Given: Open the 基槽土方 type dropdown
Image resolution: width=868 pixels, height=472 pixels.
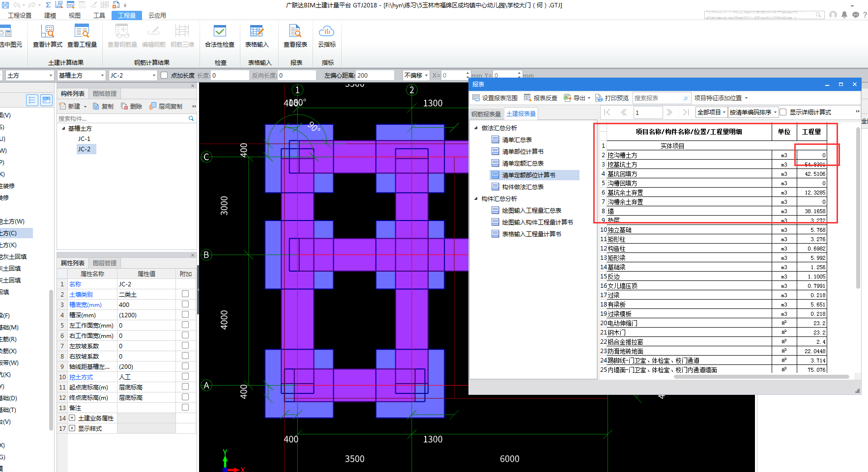Looking at the screenshot, I should 81,75.
